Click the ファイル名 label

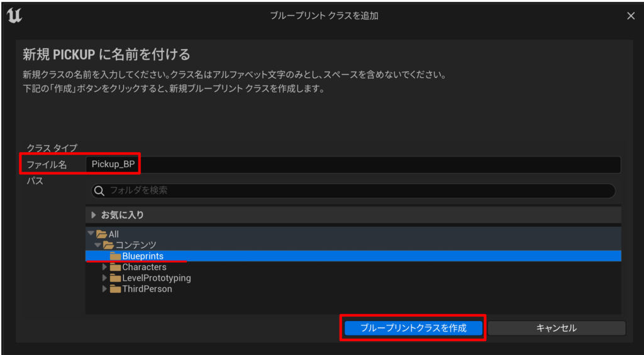[x=47, y=165]
